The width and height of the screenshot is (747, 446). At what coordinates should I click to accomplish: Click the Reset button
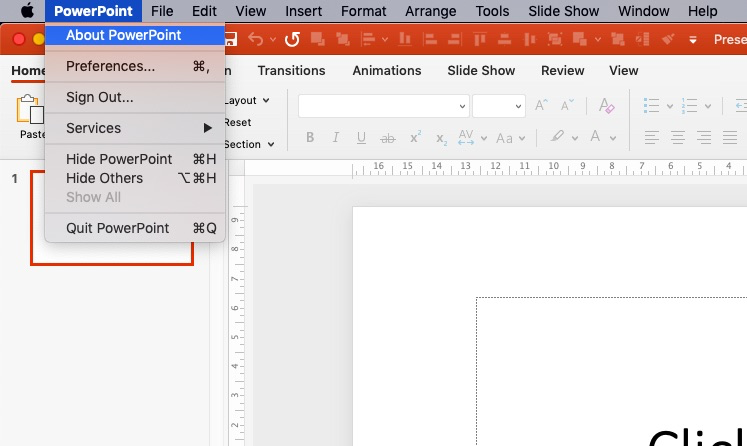pyautogui.click(x=238, y=122)
